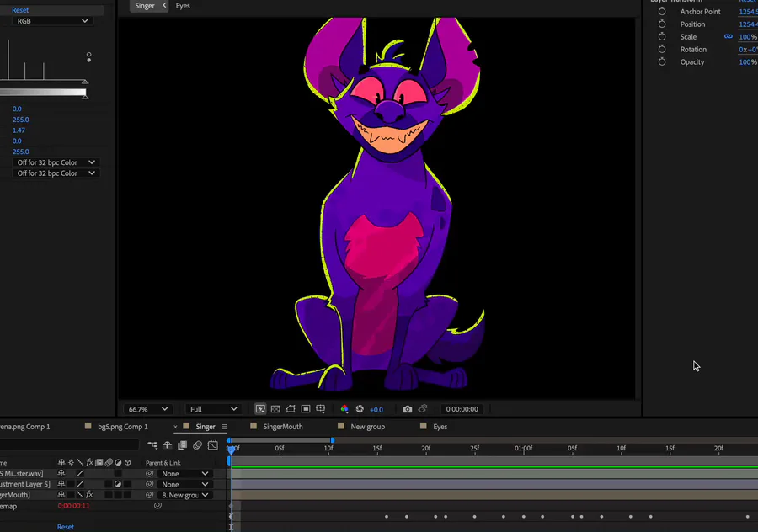Viewport: 758px width, 532px height.
Task: Click the Rotation stopwatch
Action: point(662,49)
